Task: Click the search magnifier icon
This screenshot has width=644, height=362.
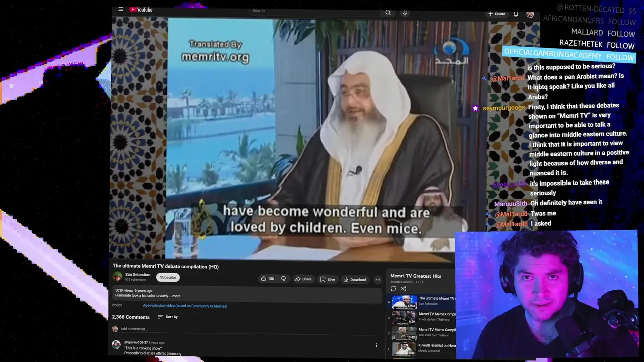Action: 388,12
